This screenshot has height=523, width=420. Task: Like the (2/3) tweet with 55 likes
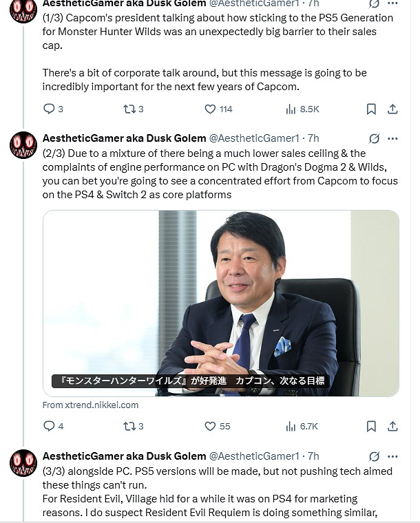pos(211,426)
